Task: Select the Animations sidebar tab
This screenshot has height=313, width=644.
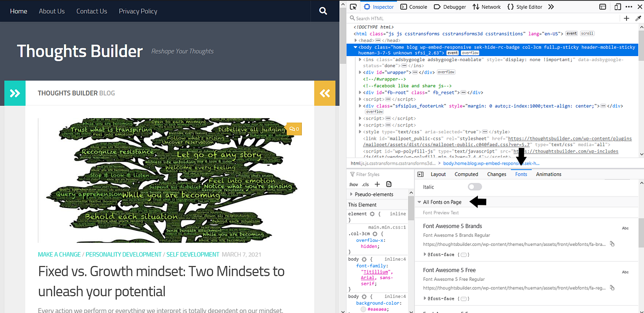Action: pyautogui.click(x=549, y=174)
